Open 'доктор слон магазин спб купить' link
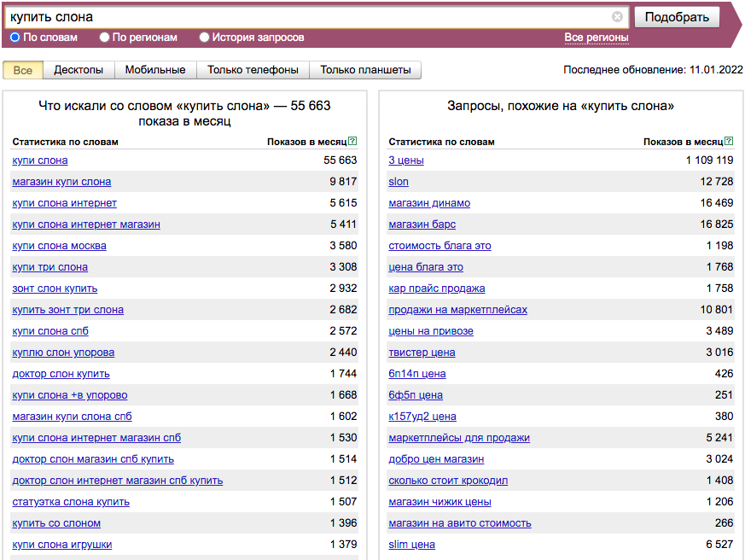 pos(93,459)
